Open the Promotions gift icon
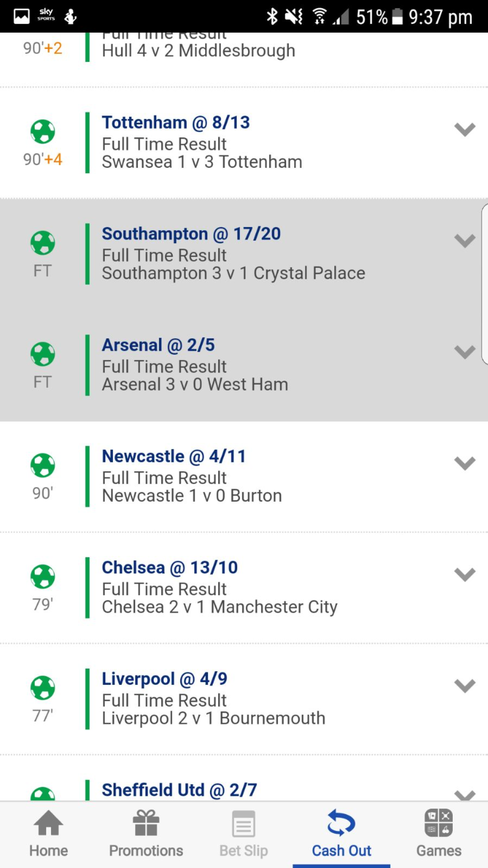This screenshot has height=868, width=488. pyautogui.click(x=146, y=823)
